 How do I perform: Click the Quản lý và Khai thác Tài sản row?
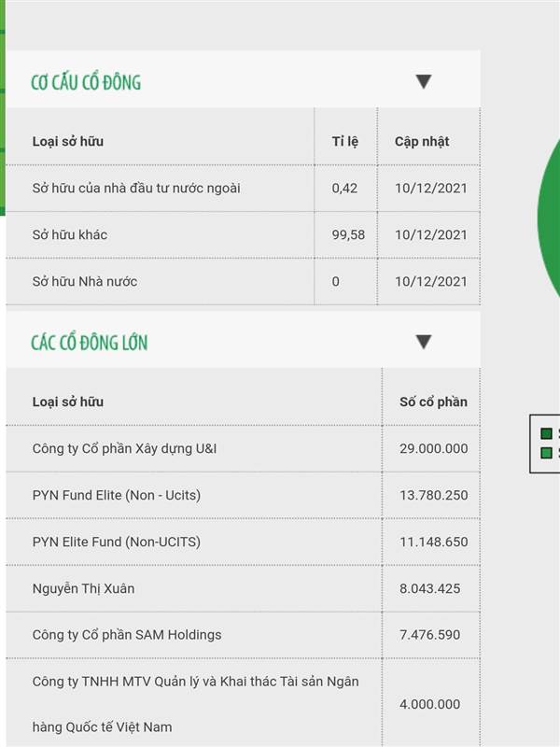(243, 703)
